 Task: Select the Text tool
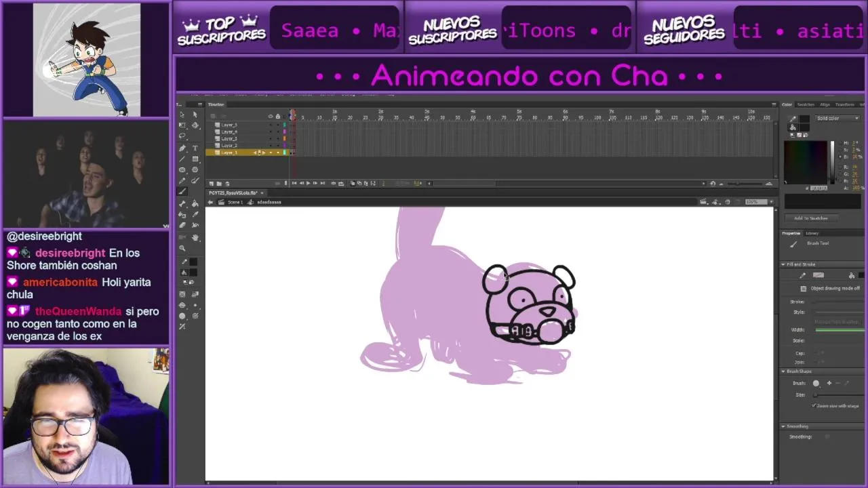point(195,148)
